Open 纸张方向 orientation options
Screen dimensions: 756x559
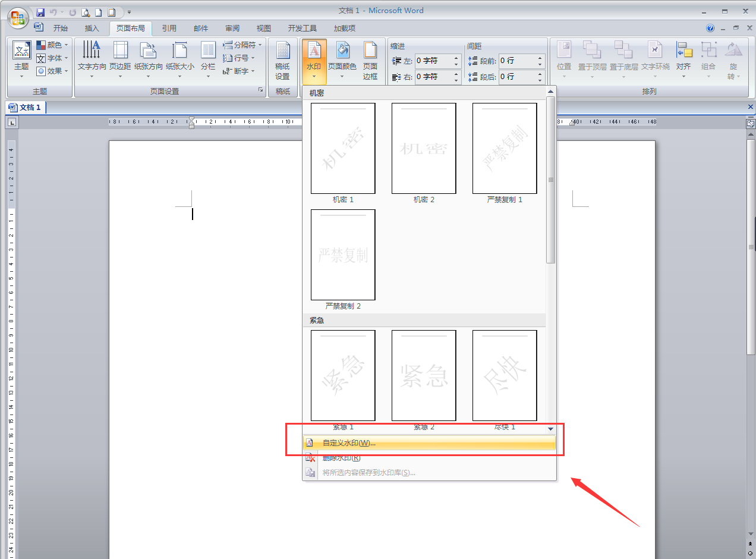click(x=149, y=60)
